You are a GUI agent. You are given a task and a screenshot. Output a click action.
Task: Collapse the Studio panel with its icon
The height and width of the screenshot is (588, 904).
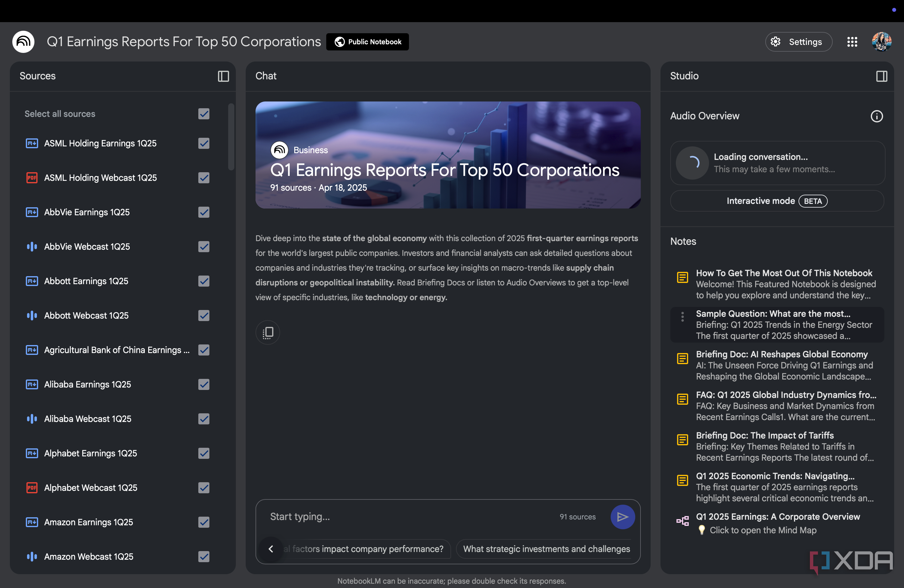coord(881,76)
